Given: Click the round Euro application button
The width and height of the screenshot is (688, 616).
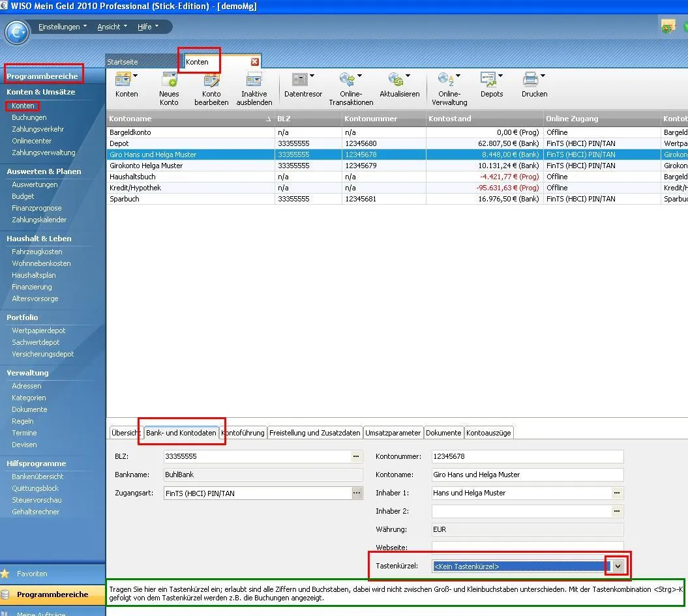Looking at the screenshot, I should click(x=17, y=31).
